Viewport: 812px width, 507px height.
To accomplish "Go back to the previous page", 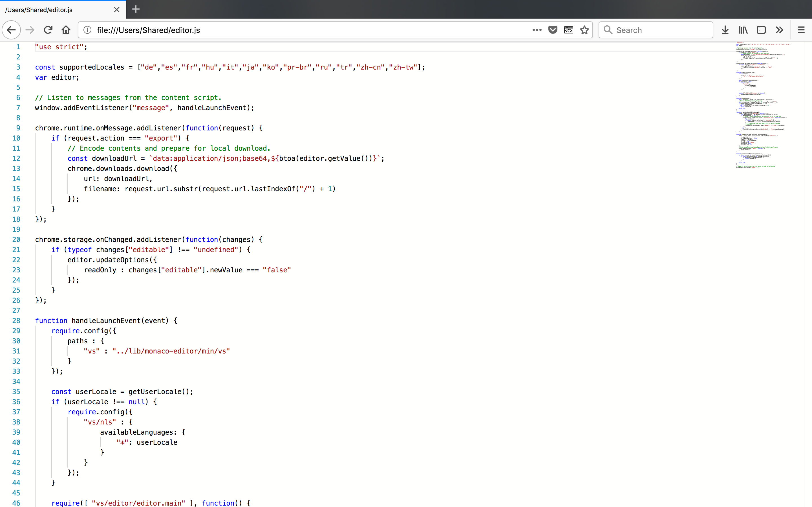I will [11, 30].
